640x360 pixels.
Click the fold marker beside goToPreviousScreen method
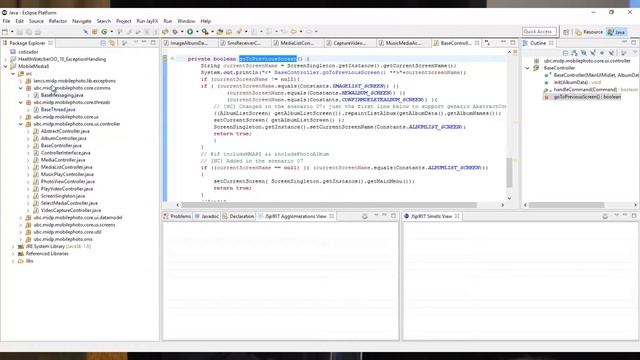coord(172,59)
